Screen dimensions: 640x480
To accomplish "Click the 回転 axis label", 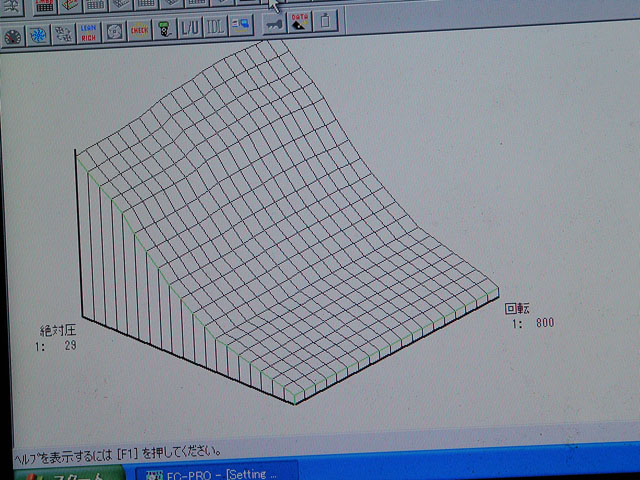I will tap(517, 309).
